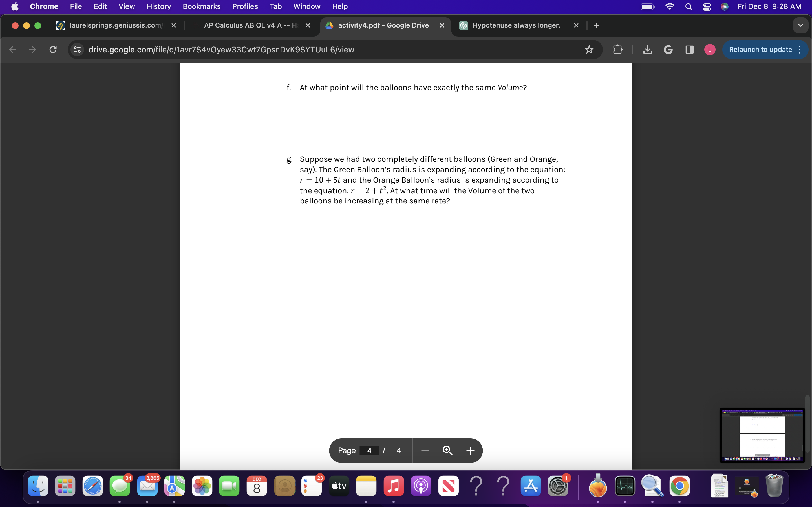Open Messages from the Dock

pyautogui.click(x=120, y=486)
